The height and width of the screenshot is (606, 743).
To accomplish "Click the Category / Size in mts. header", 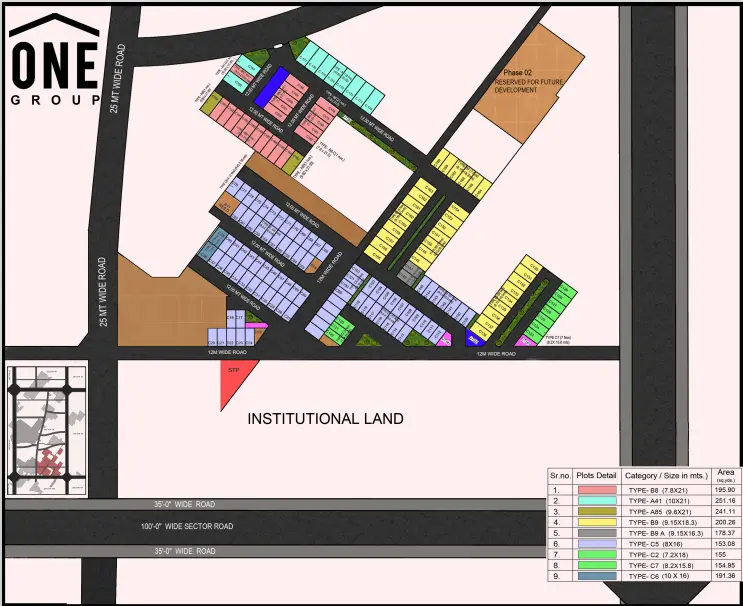I will pyautogui.click(x=665, y=476).
